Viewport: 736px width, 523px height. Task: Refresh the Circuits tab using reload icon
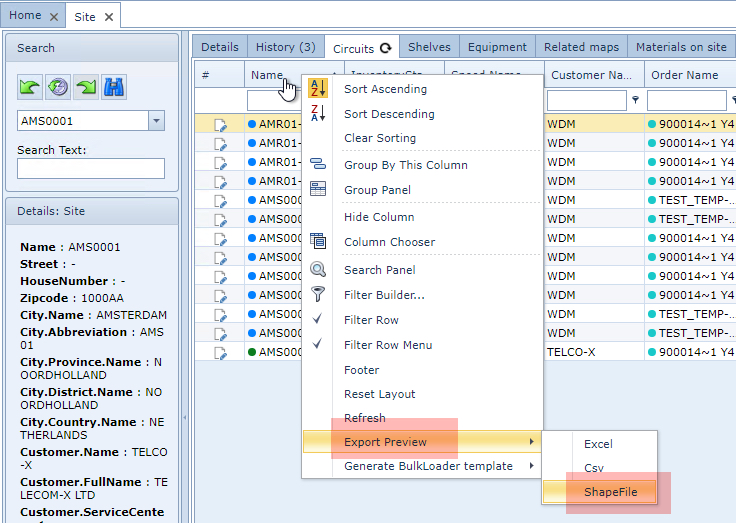[385, 48]
